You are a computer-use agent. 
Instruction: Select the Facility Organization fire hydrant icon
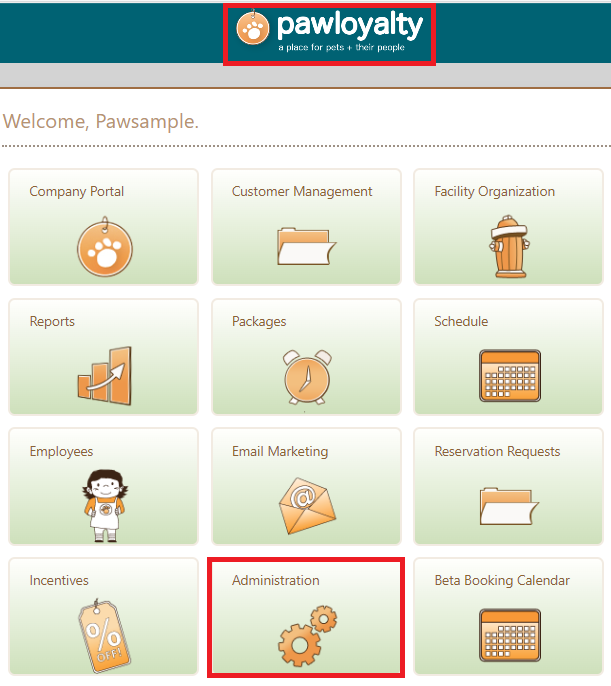pos(510,246)
